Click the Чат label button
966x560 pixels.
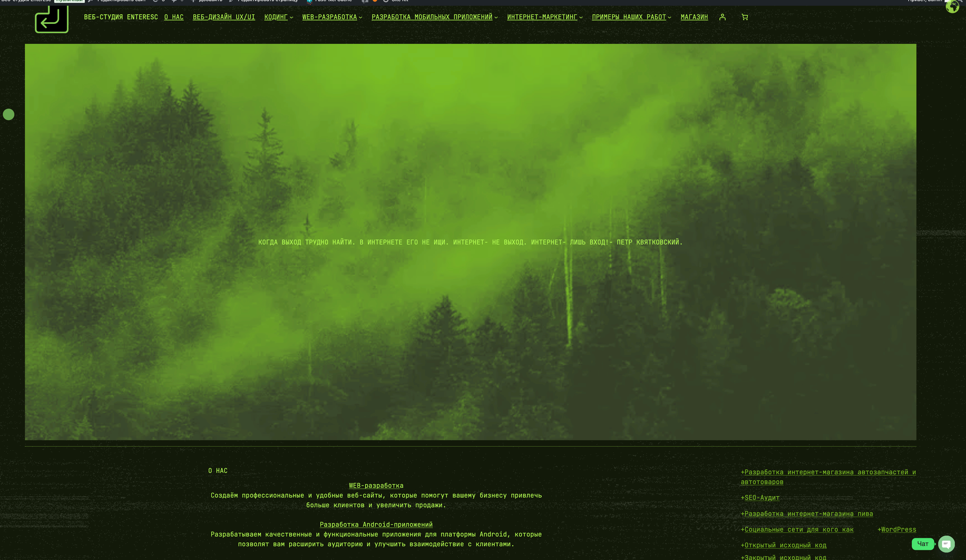pyautogui.click(x=923, y=544)
